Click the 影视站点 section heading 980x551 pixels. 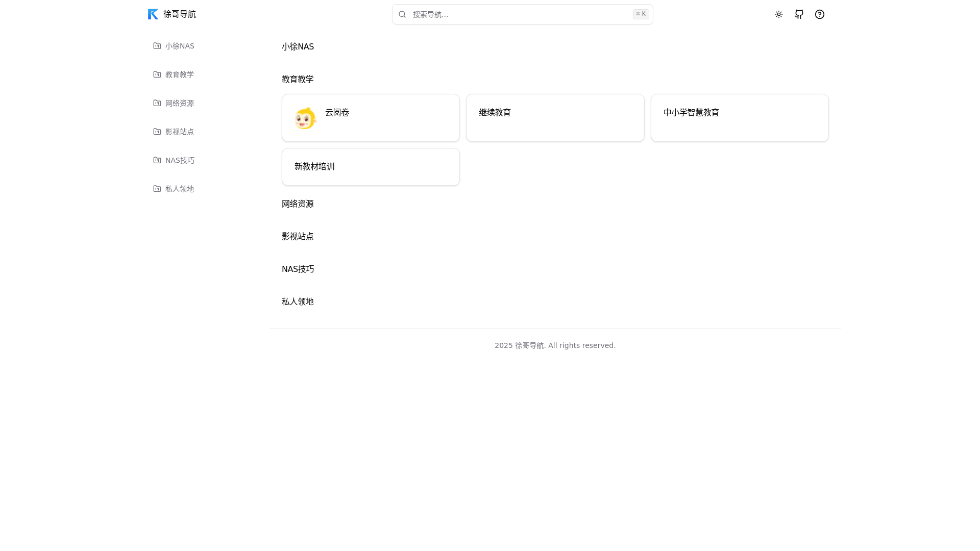click(298, 236)
